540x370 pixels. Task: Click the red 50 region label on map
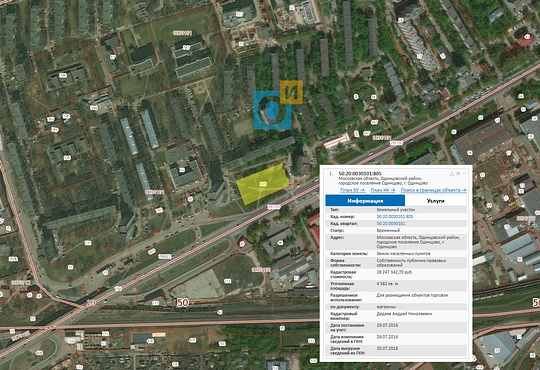(x=183, y=303)
